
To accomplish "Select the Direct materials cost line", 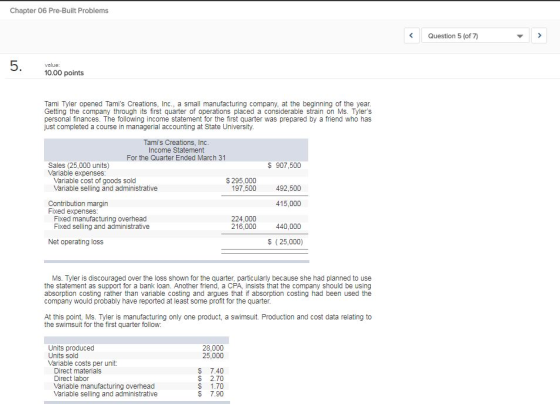I will pos(136,371).
